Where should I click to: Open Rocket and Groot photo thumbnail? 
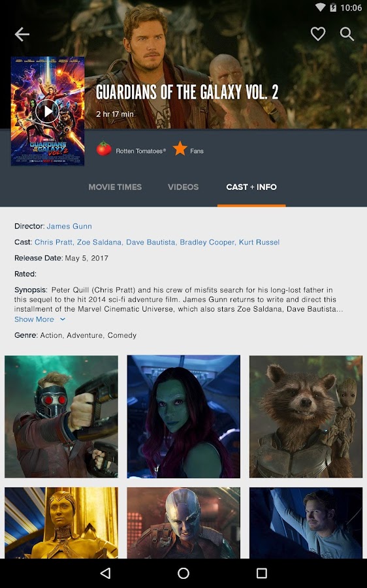(306, 417)
